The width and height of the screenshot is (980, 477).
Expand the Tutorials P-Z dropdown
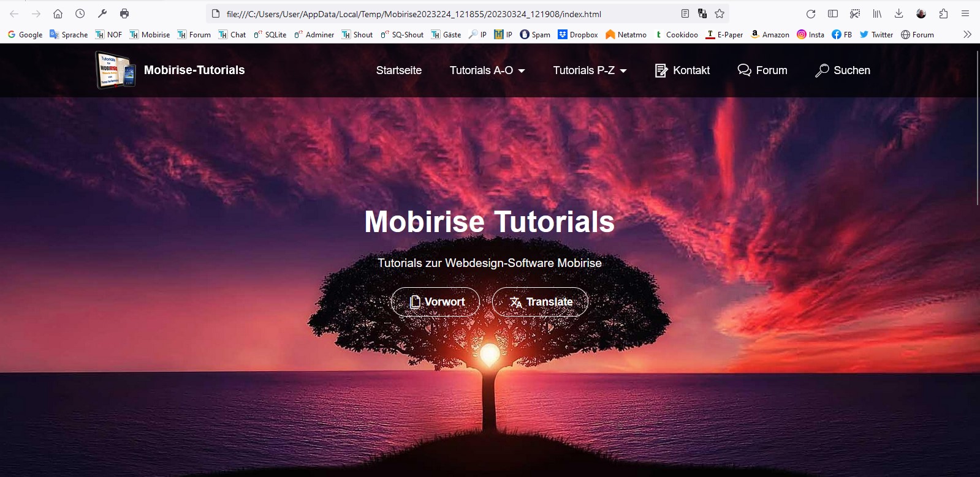590,70
